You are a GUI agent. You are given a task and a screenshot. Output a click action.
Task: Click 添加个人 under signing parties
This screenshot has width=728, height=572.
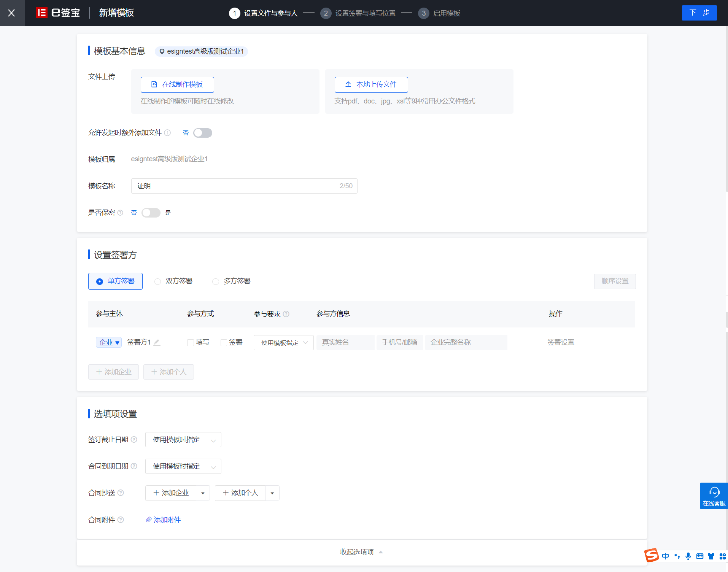click(x=168, y=372)
